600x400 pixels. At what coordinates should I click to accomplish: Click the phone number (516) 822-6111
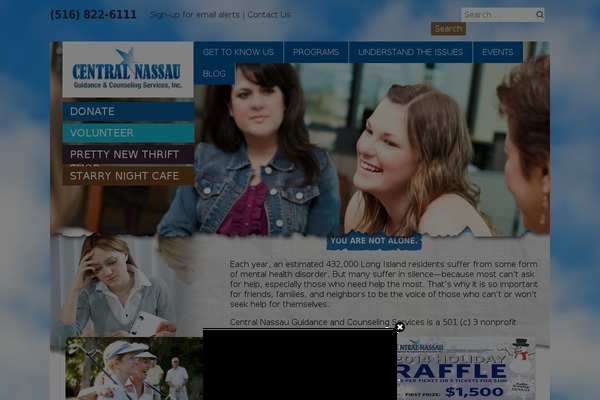coord(93,15)
